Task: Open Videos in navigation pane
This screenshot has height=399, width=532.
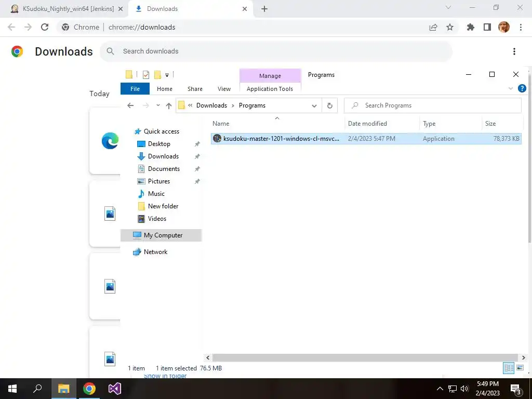Action: 157,219
